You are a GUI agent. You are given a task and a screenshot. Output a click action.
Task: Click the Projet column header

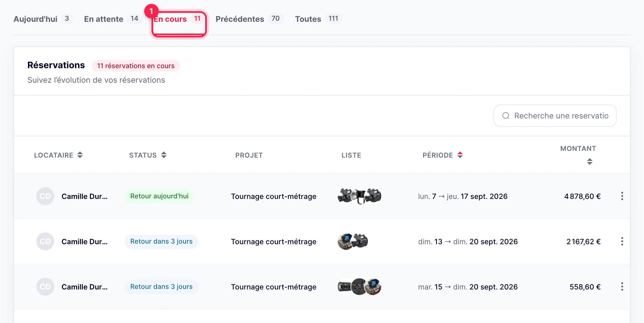pyautogui.click(x=249, y=155)
